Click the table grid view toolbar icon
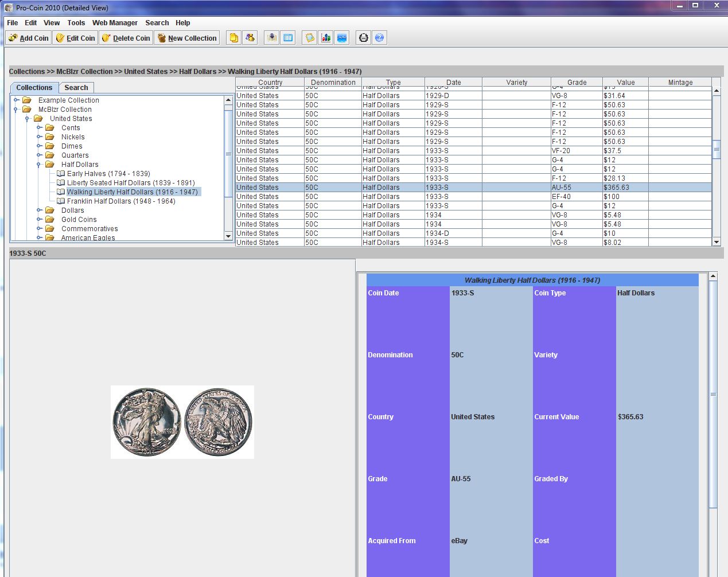The width and height of the screenshot is (728, 577). tap(288, 38)
